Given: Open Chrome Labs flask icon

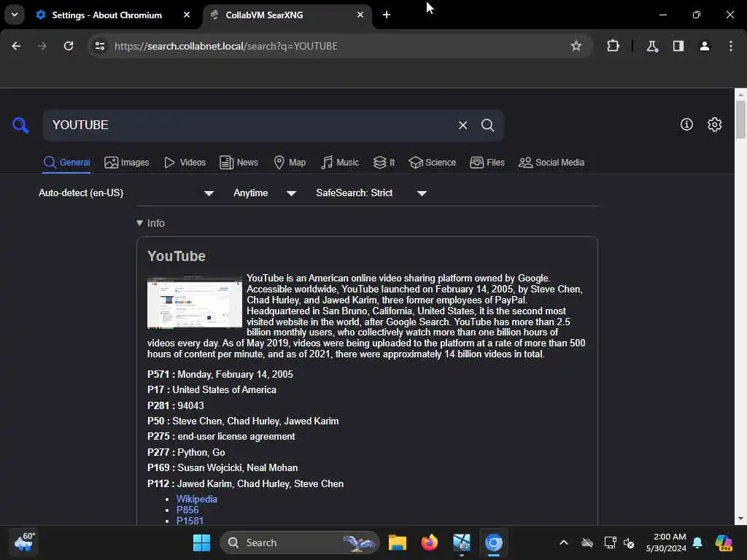Looking at the screenshot, I should pyautogui.click(x=652, y=46).
